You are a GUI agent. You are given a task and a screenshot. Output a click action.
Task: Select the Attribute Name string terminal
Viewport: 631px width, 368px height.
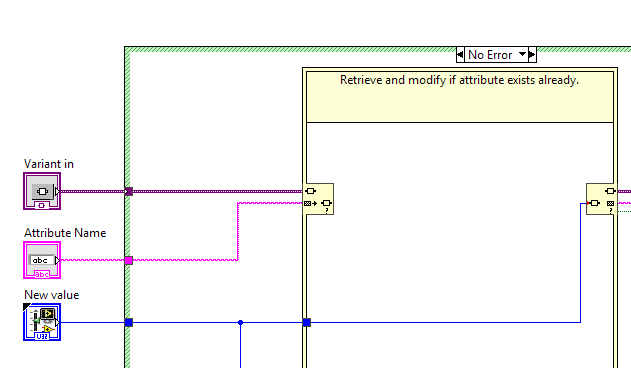pos(42,260)
